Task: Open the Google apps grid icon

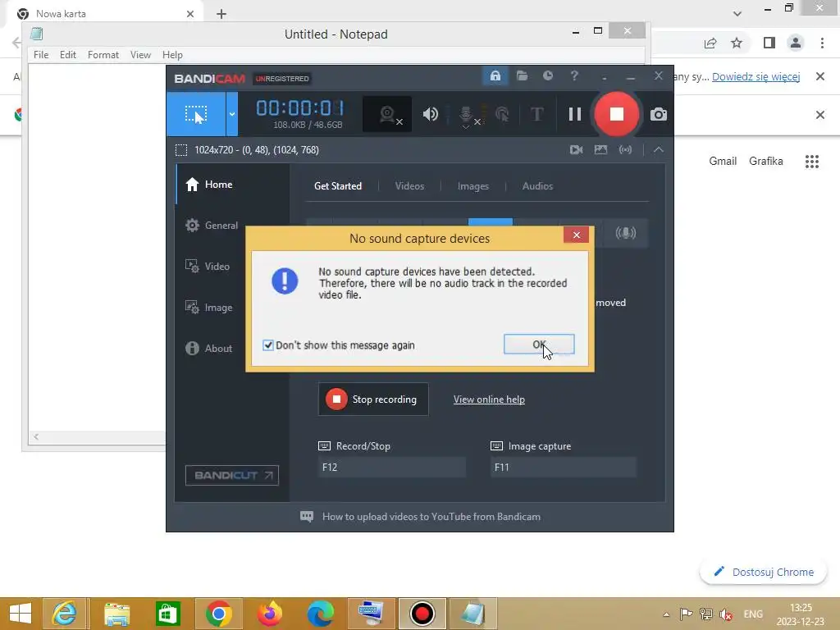Action: click(811, 162)
